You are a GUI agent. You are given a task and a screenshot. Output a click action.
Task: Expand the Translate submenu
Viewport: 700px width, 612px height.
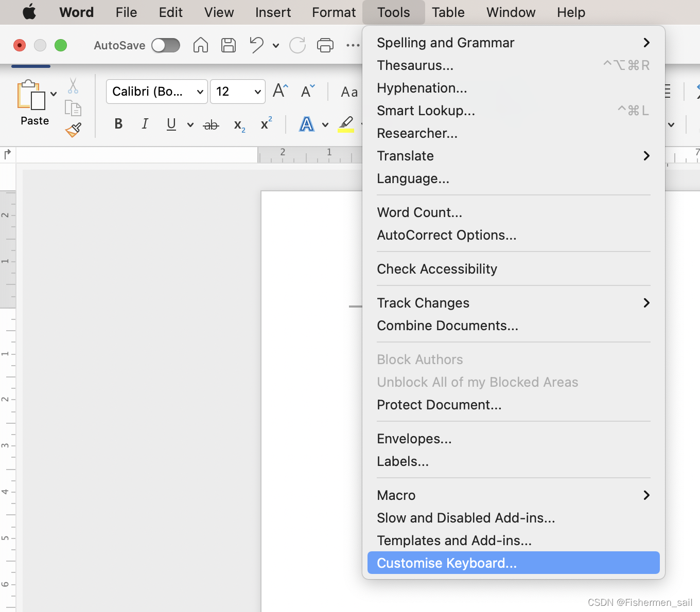click(x=514, y=156)
